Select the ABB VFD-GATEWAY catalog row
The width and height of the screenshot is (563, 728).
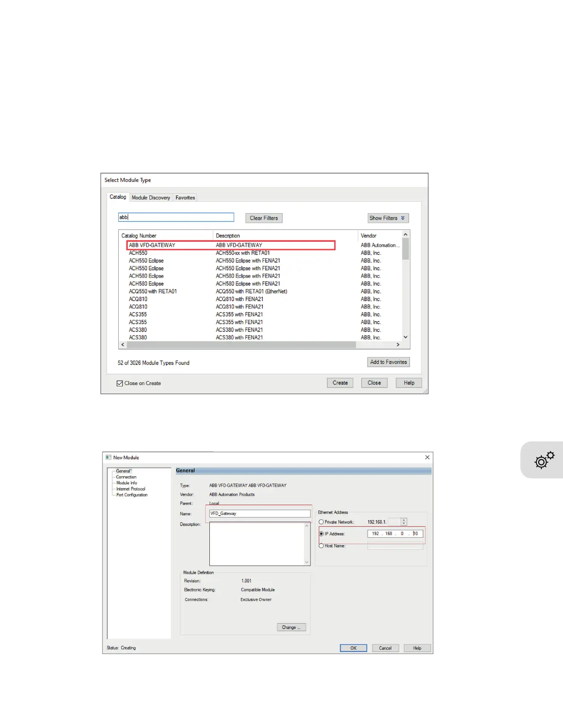(231, 245)
